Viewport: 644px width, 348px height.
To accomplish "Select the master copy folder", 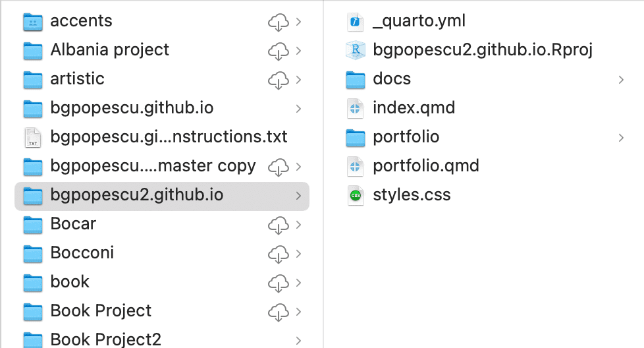I will coord(153,166).
